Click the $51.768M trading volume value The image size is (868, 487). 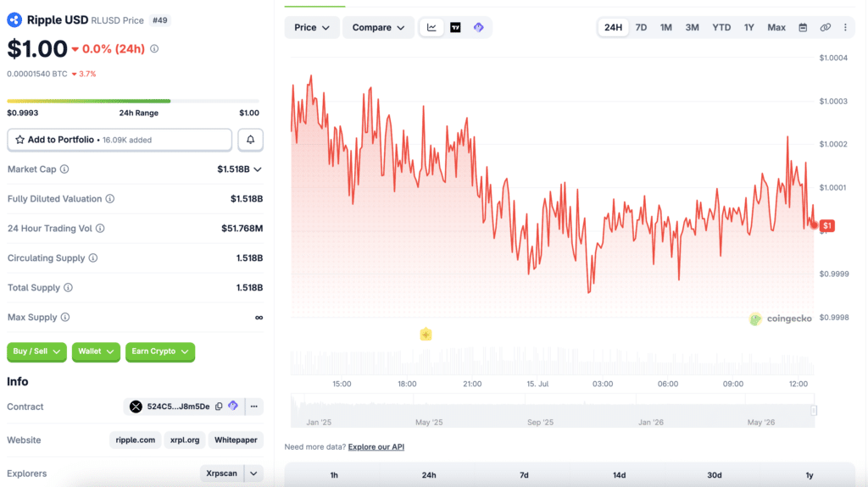point(242,228)
